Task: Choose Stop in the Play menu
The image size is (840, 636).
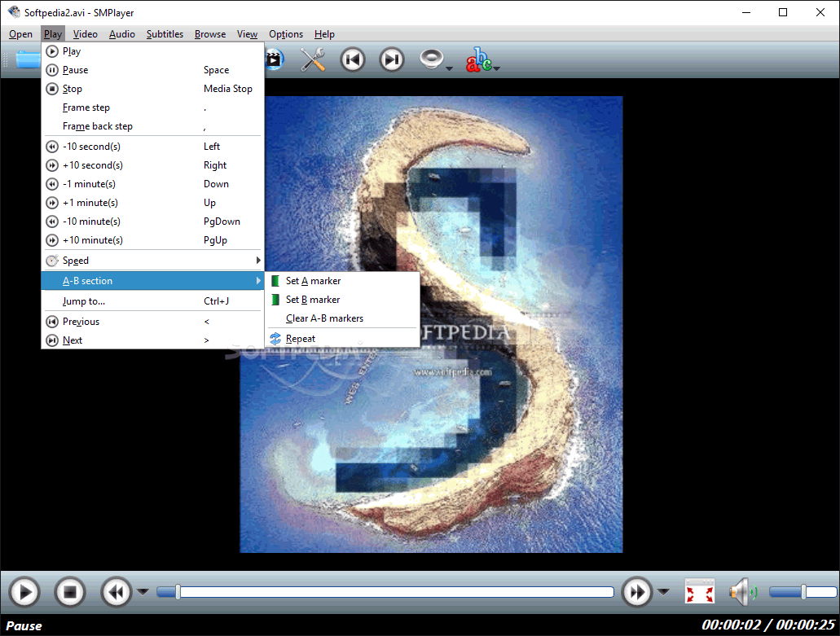Action: [152, 89]
